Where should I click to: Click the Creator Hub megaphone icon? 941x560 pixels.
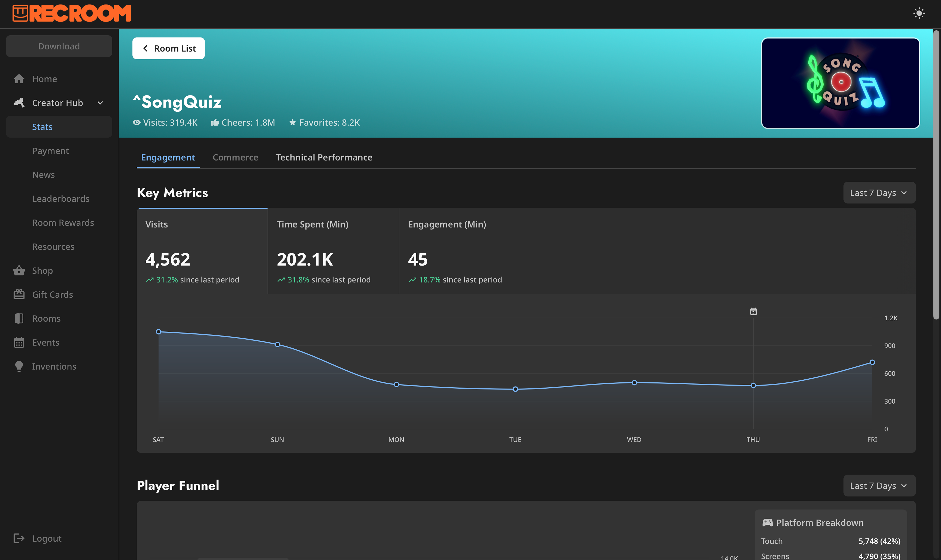[19, 103]
